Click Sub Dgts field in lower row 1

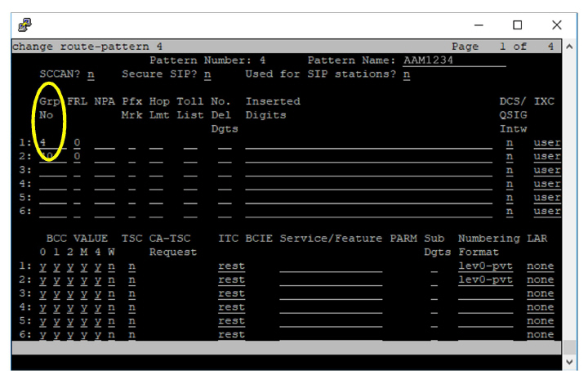pyautogui.click(x=434, y=266)
